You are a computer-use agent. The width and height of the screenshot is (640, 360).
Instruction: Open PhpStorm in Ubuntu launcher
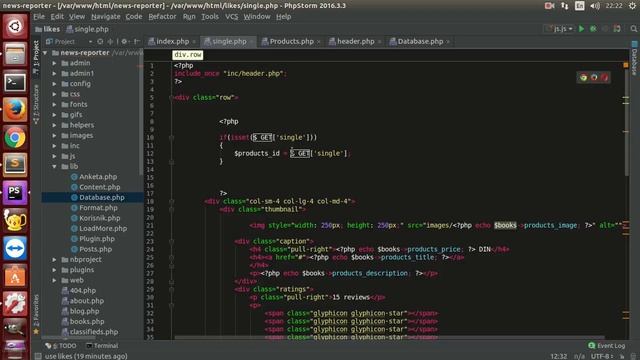[x=15, y=193]
